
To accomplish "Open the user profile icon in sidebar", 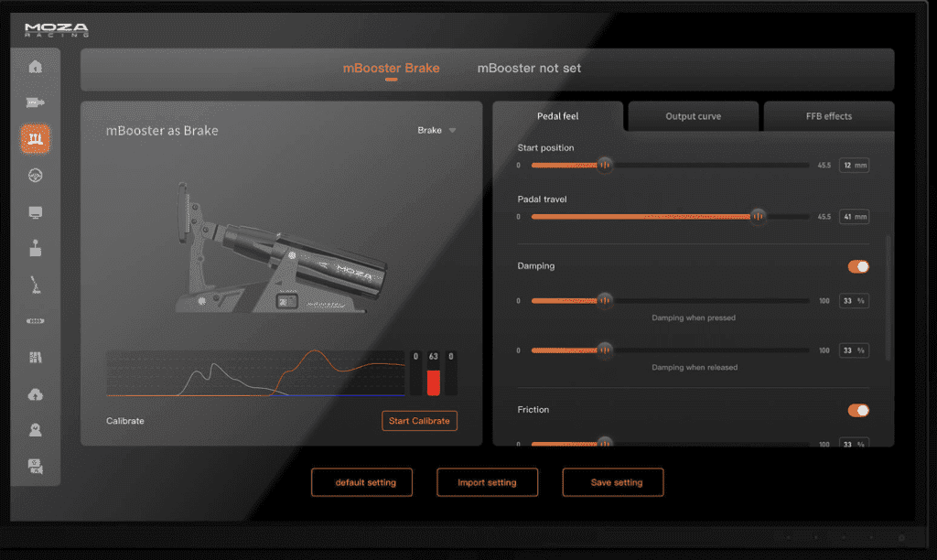I will coord(36,430).
